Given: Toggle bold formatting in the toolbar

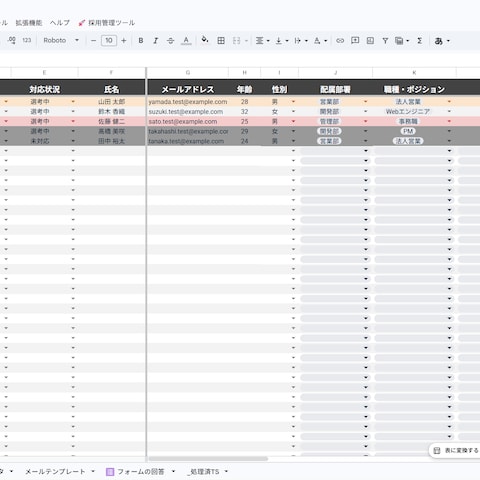Looking at the screenshot, I should coord(141,41).
